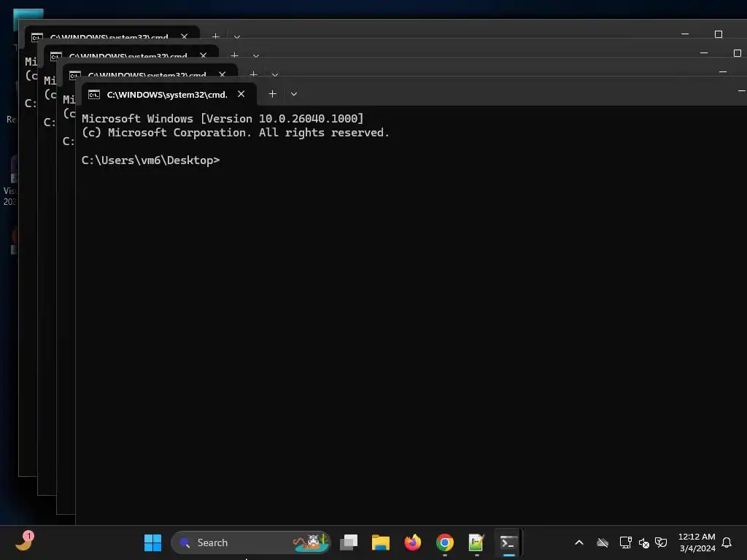
Task: Maximize the rearmost terminal window
Action: (719, 34)
